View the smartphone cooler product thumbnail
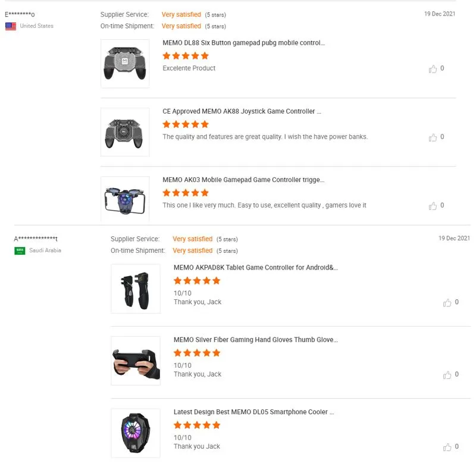The height and width of the screenshot is (476, 476). (135, 433)
